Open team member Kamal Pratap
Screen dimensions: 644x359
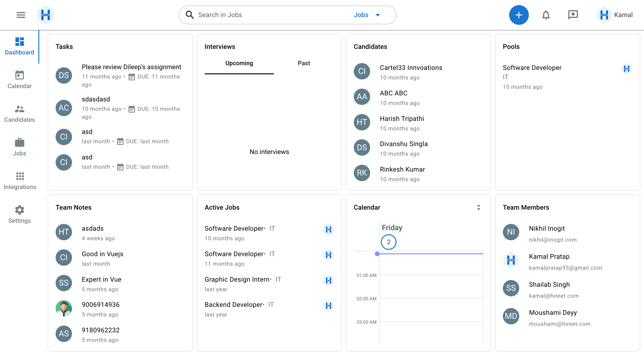click(x=549, y=257)
